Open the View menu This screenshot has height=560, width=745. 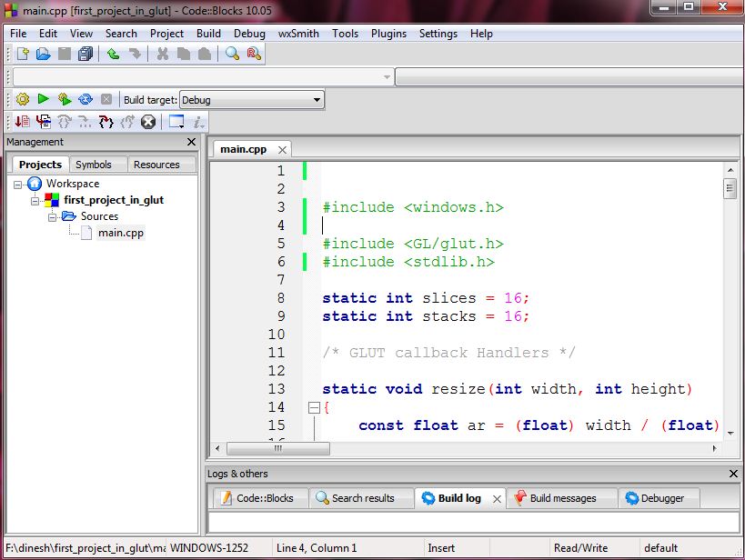click(x=81, y=34)
